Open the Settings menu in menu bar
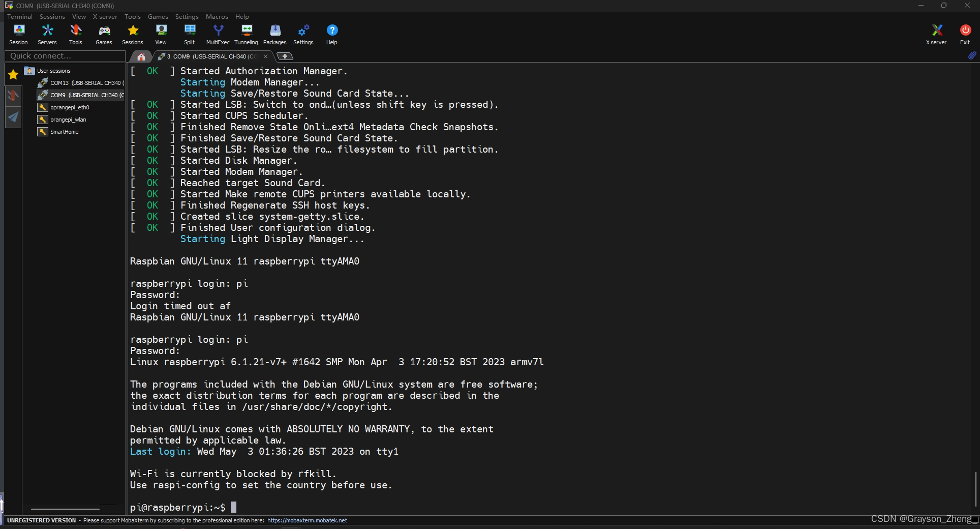The height and width of the screenshot is (529, 980). tap(187, 17)
